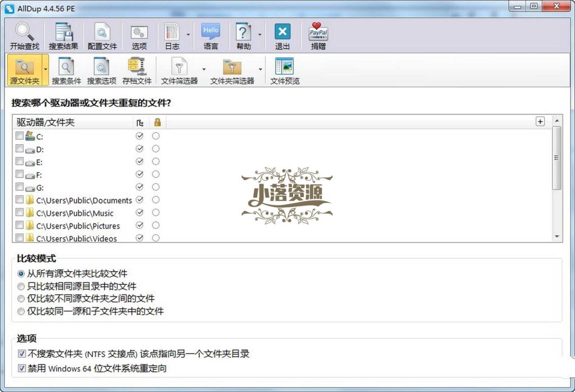Toggle the lock circle for Public\Documents

click(x=156, y=199)
